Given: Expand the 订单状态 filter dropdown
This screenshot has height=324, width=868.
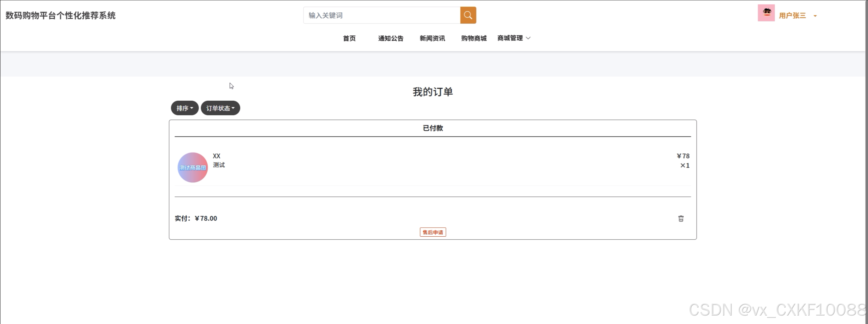Looking at the screenshot, I should click(220, 108).
